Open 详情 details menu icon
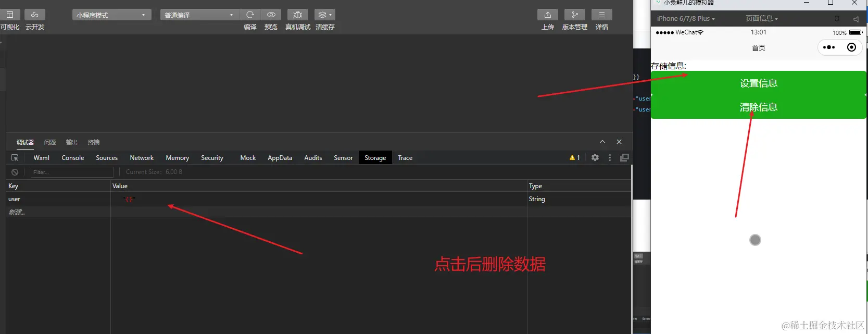 [x=602, y=15]
